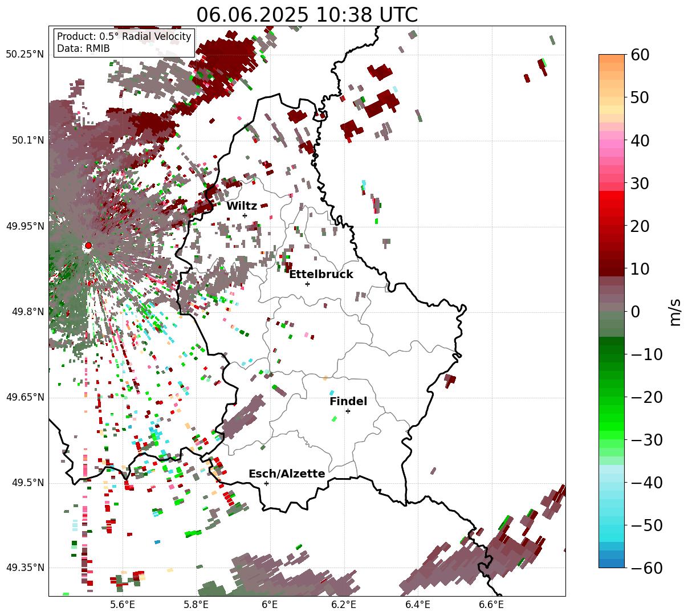Click the m/s colorbar unit label

pos(675,311)
